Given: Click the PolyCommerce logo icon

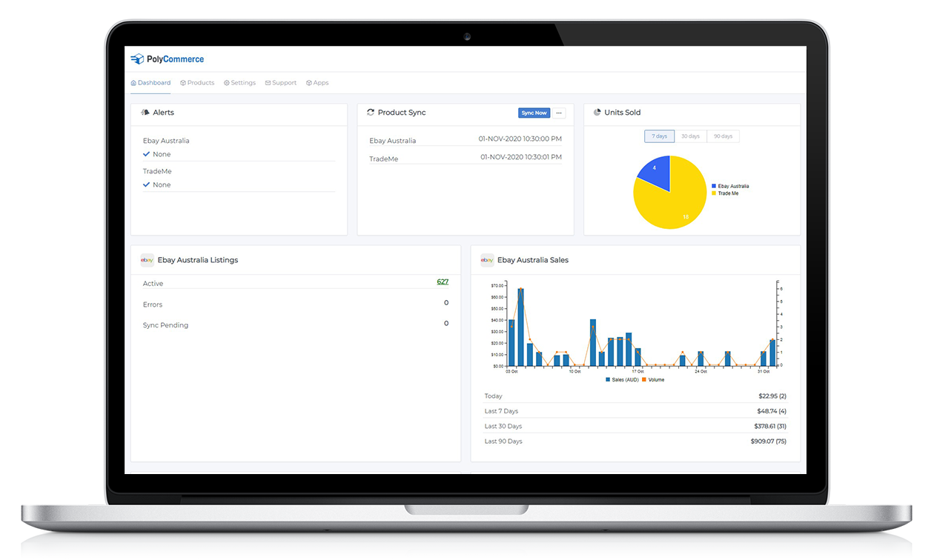Looking at the screenshot, I should pos(136,59).
